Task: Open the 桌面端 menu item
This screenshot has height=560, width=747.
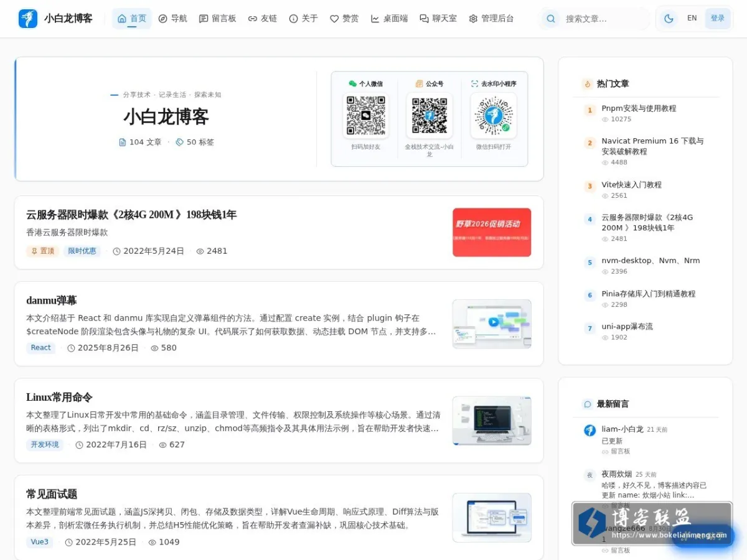Action: 389,19
